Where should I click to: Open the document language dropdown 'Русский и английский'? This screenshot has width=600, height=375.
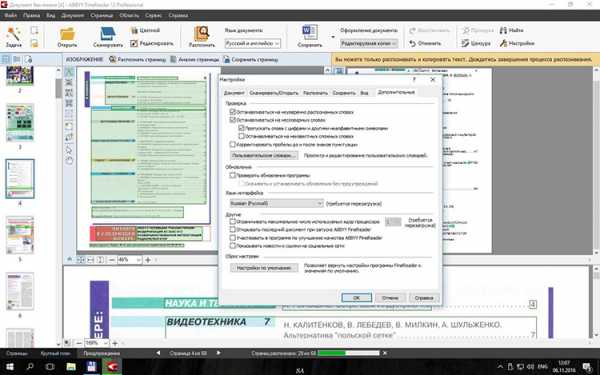pyautogui.click(x=253, y=43)
